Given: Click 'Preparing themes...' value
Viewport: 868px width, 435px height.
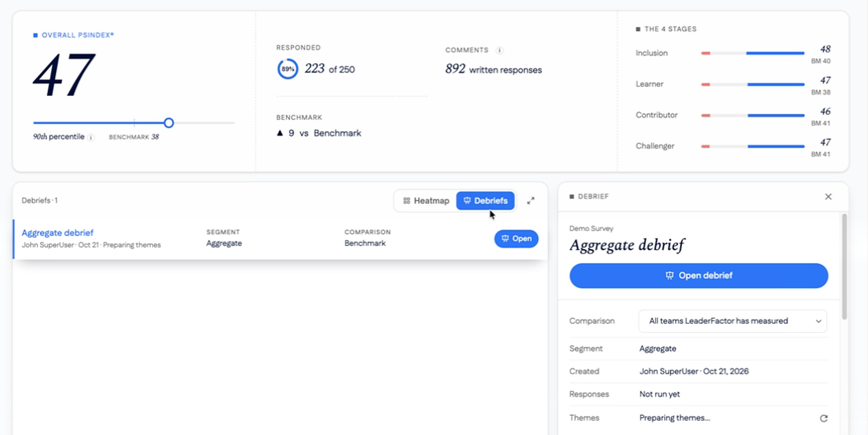Looking at the screenshot, I should (x=675, y=418).
